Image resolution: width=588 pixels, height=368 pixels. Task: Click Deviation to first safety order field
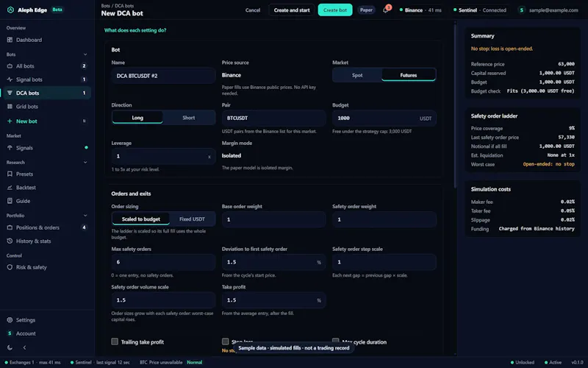pos(273,262)
